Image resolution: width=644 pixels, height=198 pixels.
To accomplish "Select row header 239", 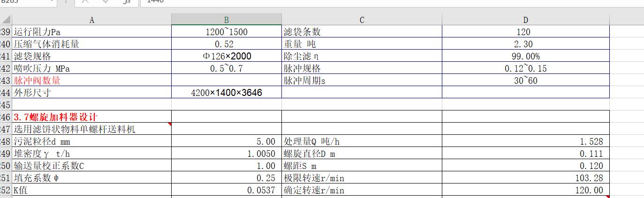I will tap(6, 32).
